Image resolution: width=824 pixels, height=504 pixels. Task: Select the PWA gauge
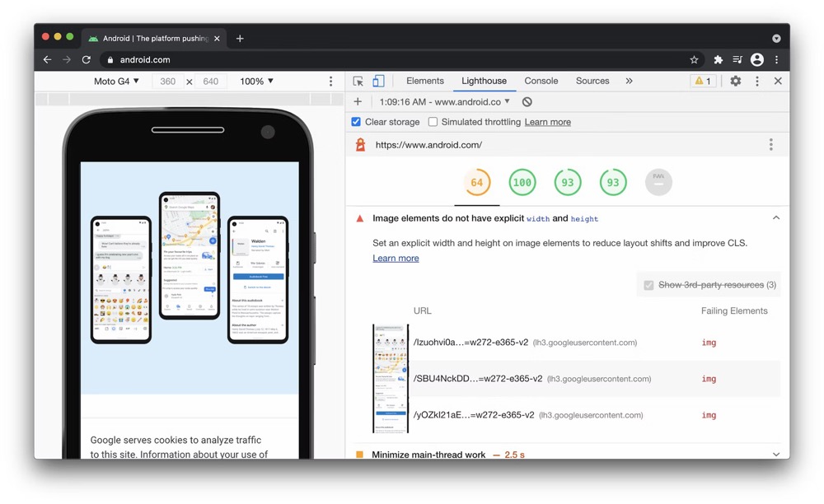pos(658,182)
